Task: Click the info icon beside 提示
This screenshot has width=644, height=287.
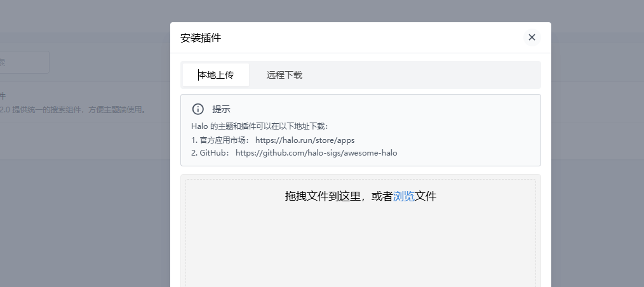Action: point(198,109)
